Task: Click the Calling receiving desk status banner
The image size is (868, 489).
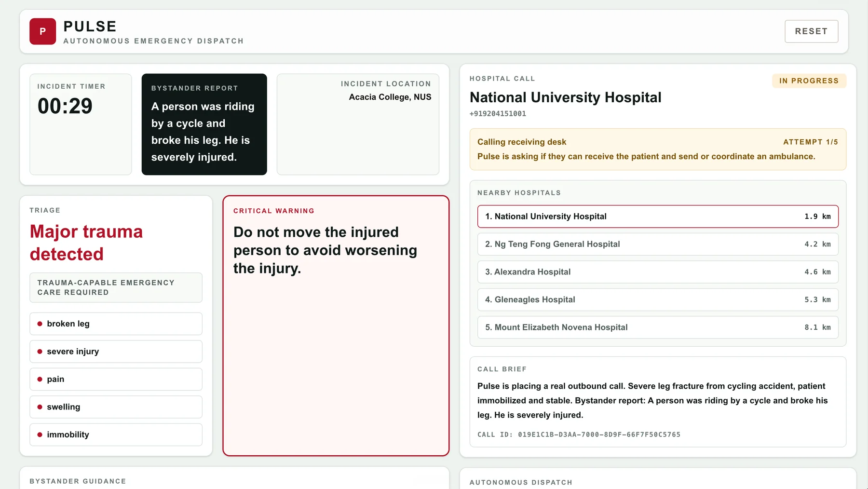Action: pyautogui.click(x=658, y=149)
